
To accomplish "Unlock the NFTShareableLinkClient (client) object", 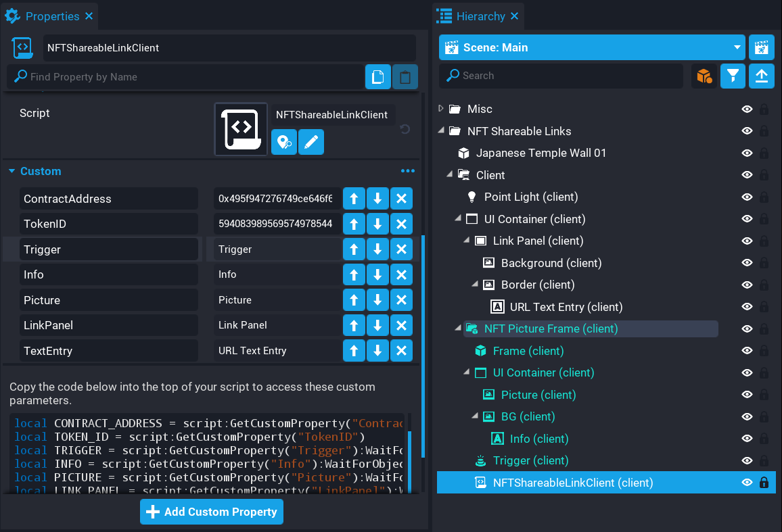I will tap(764, 483).
